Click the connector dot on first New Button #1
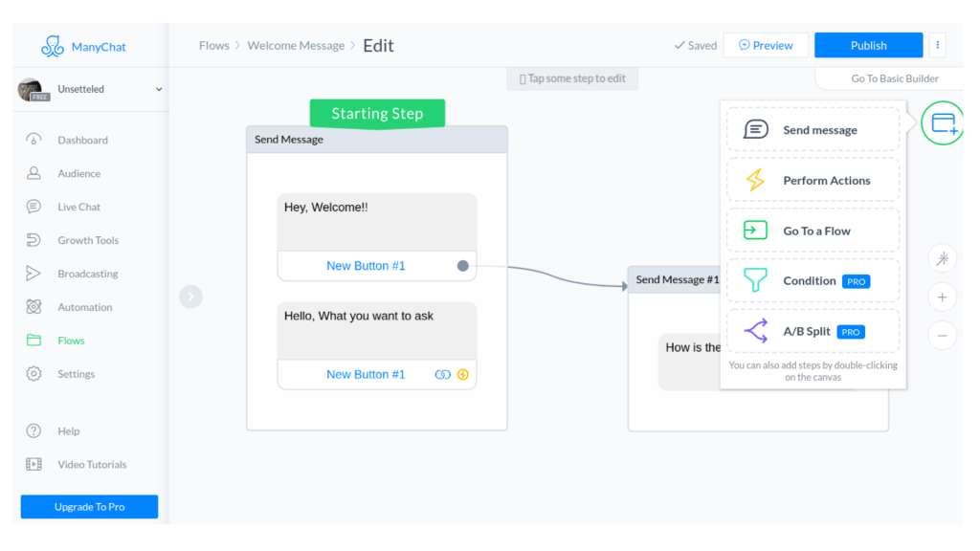The image size is (980, 551). point(462,266)
